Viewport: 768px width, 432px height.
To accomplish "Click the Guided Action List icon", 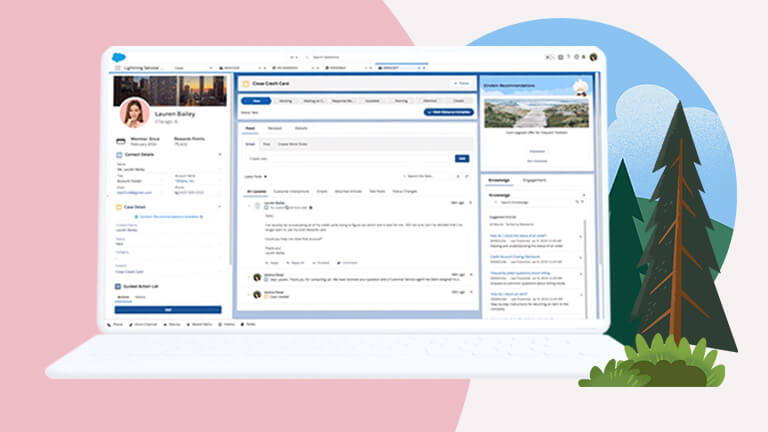I will tap(118, 287).
